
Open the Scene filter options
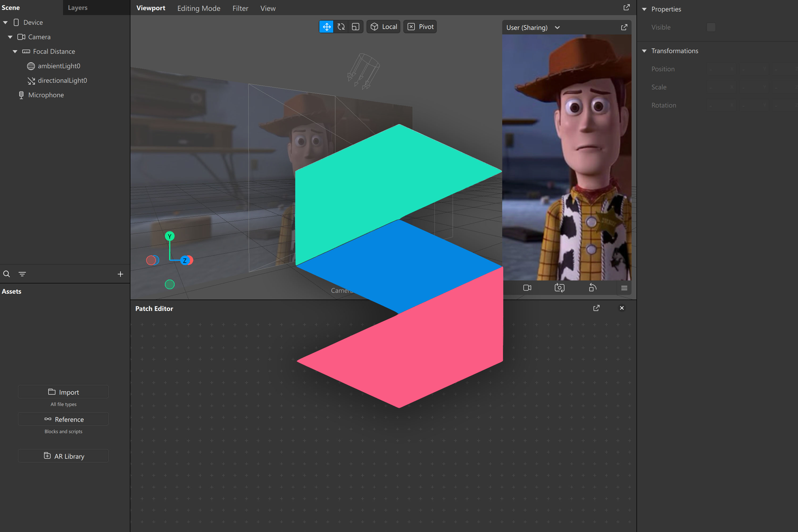[x=22, y=274]
